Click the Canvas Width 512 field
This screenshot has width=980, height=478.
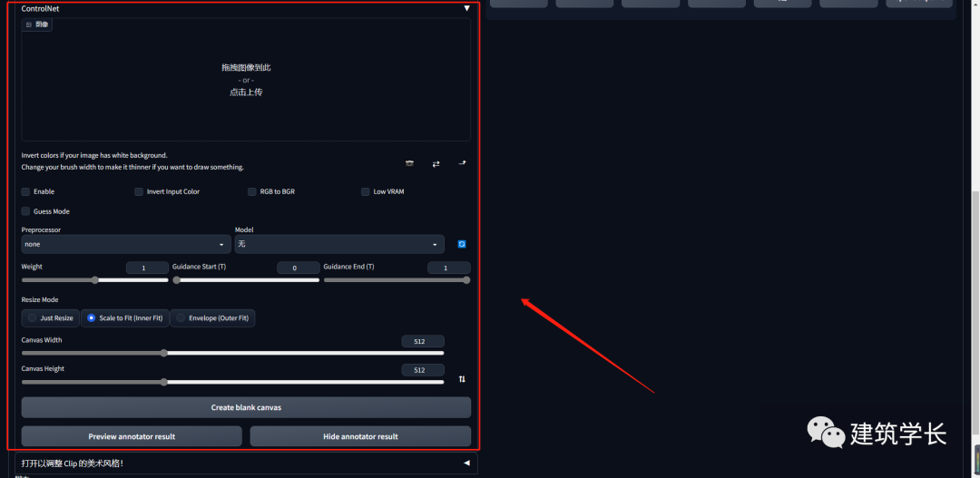423,341
